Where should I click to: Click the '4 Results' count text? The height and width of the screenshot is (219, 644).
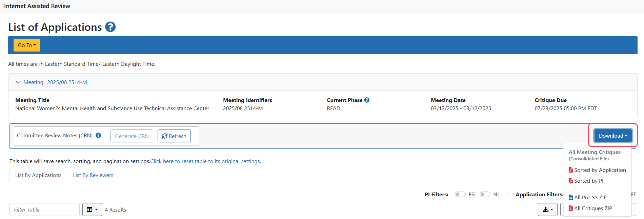115,210
